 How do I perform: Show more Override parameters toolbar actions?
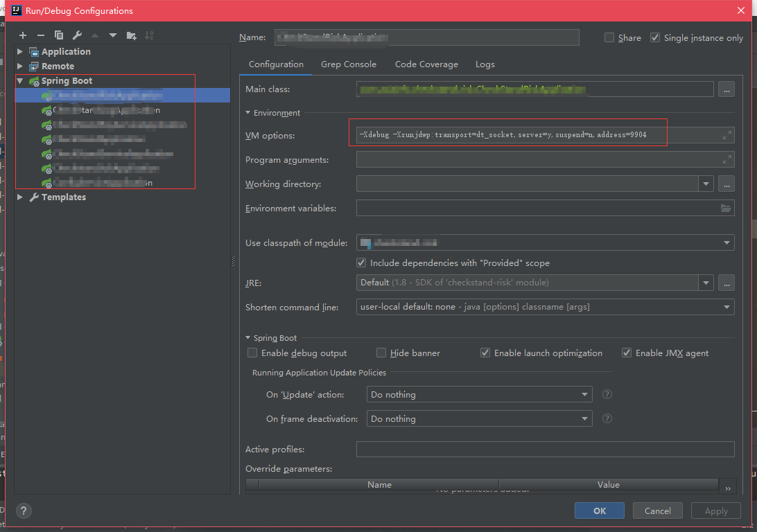728,488
